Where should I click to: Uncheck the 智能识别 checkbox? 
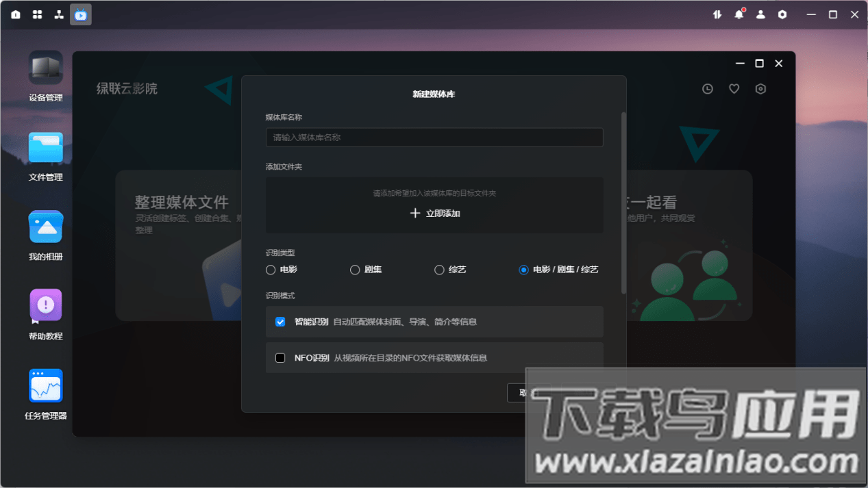tap(280, 322)
